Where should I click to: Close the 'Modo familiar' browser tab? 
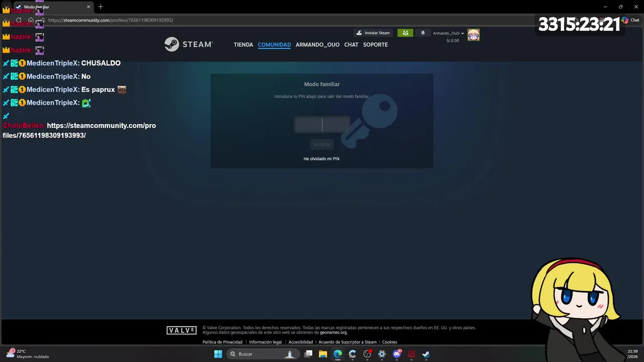(89, 7)
